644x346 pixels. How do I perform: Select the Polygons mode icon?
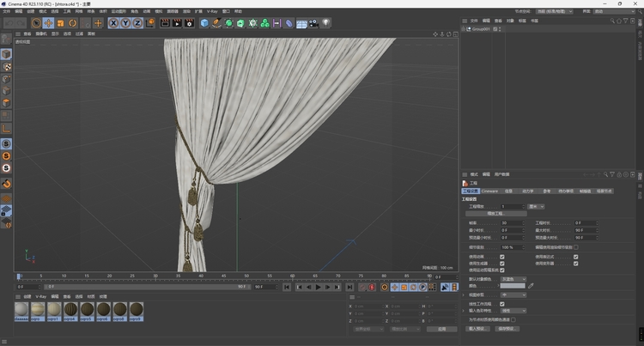point(6,103)
